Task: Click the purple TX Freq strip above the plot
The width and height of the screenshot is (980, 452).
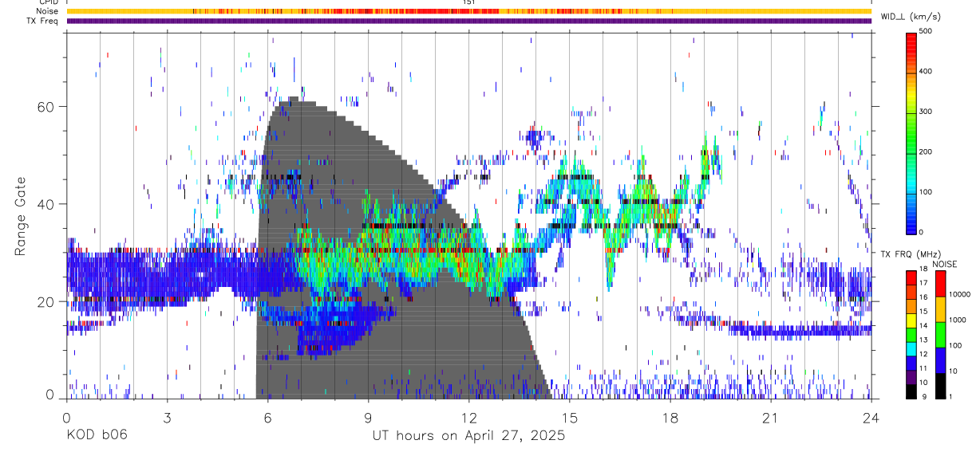Action: click(468, 21)
